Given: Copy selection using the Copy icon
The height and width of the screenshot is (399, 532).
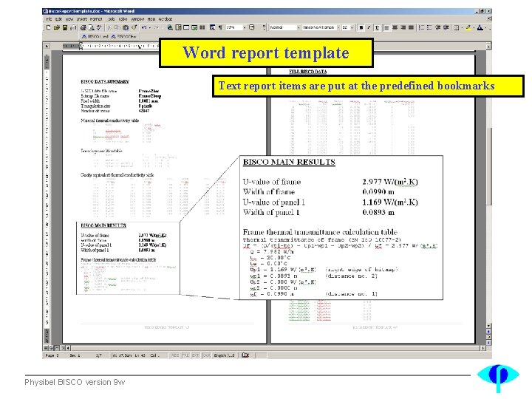Looking at the screenshot, I should [117, 27].
